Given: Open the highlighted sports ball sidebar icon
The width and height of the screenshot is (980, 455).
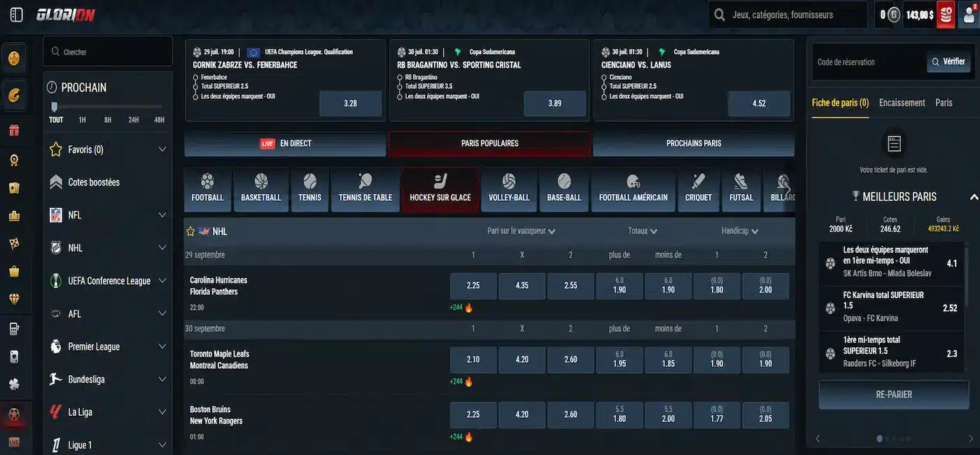Looking at the screenshot, I should [x=14, y=414].
